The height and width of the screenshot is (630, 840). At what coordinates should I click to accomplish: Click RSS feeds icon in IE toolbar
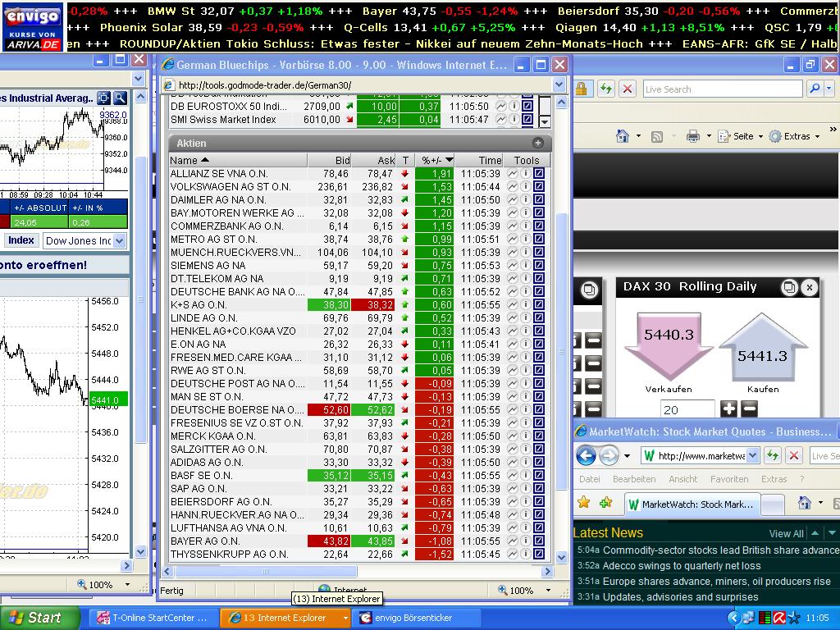click(657, 137)
